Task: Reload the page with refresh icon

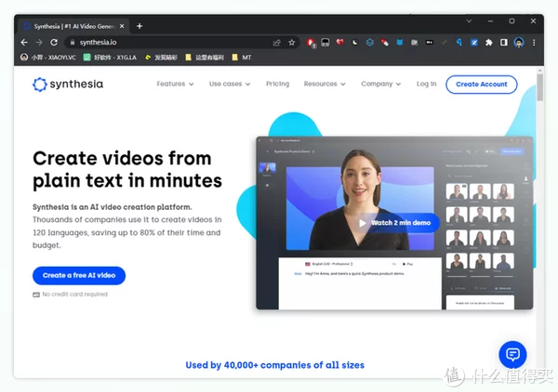Action: point(54,43)
